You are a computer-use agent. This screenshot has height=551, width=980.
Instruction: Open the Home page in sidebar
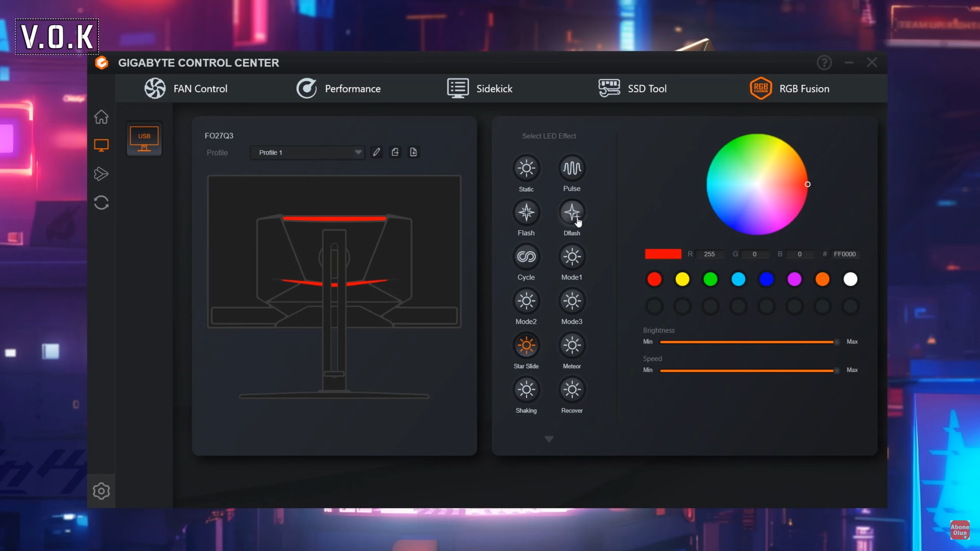pyautogui.click(x=101, y=117)
